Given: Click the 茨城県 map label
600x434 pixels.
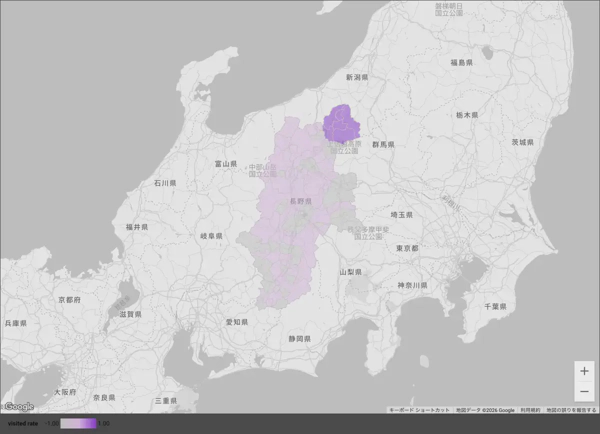Looking at the screenshot, I should 522,142.
